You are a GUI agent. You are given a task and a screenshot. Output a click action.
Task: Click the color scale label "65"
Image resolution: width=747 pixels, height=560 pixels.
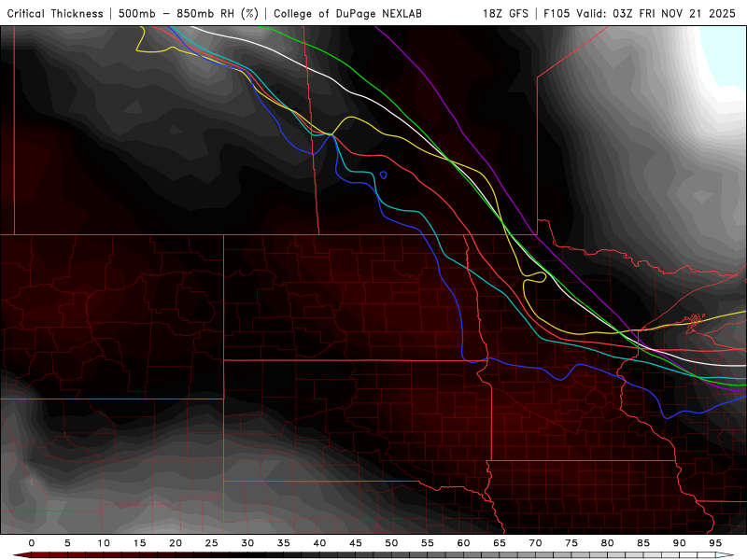[x=500, y=543]
